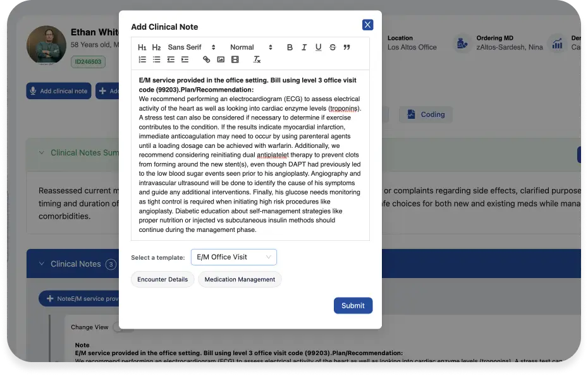Submit the clinical note
The height and width of the screenshot is (376, 588).
(353, 305)
